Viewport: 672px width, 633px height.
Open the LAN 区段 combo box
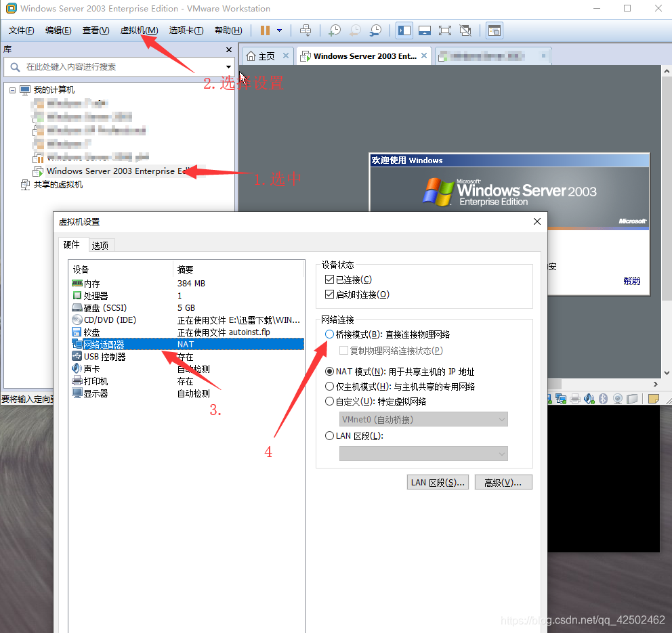[x=423, y=454]
